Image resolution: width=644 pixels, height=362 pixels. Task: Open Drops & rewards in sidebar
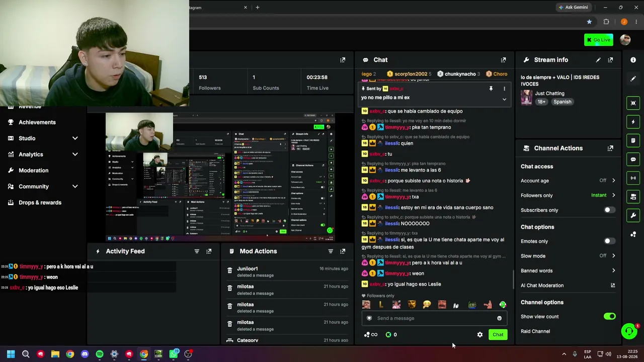[40, 203]
